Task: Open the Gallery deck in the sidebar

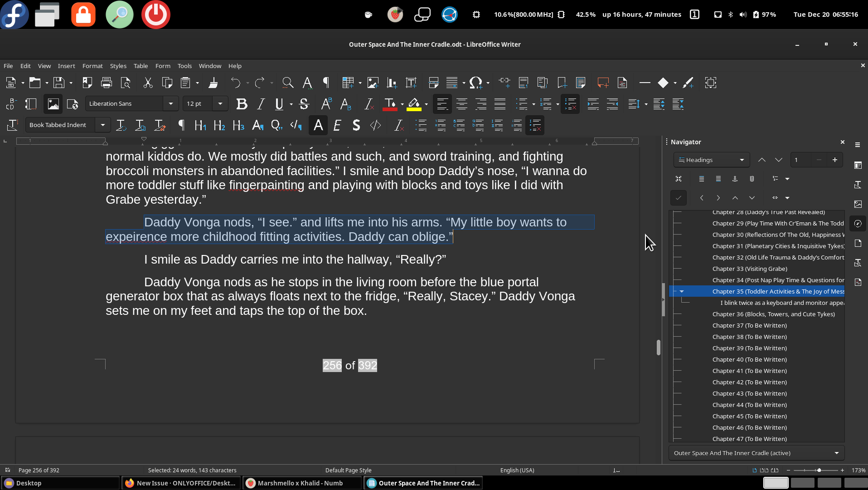Action: point(858,204)
